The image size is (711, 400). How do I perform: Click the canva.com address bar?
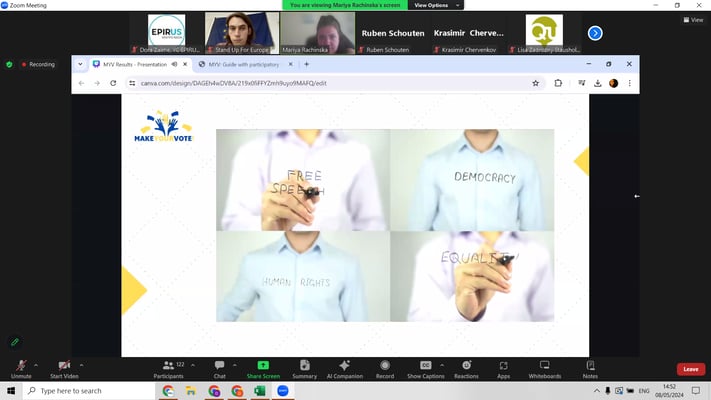coord(334,83)
